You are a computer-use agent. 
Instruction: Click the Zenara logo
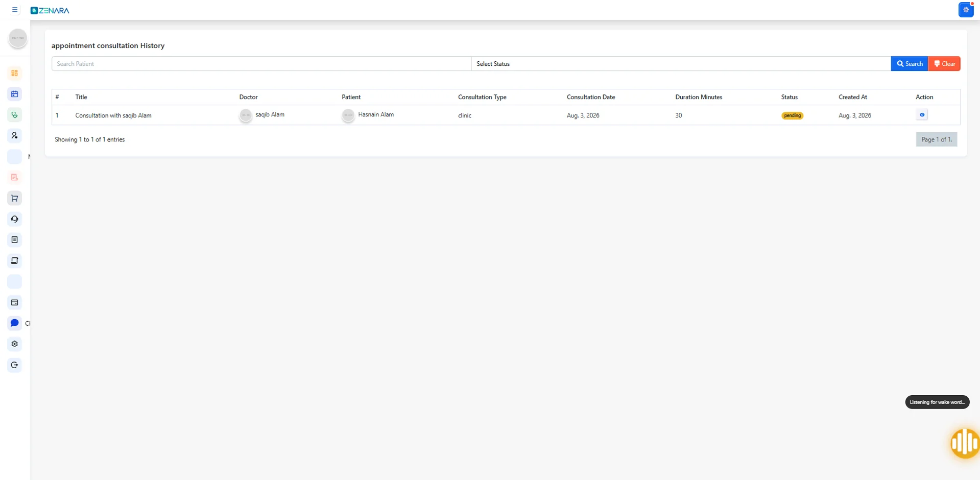[50, 10]
